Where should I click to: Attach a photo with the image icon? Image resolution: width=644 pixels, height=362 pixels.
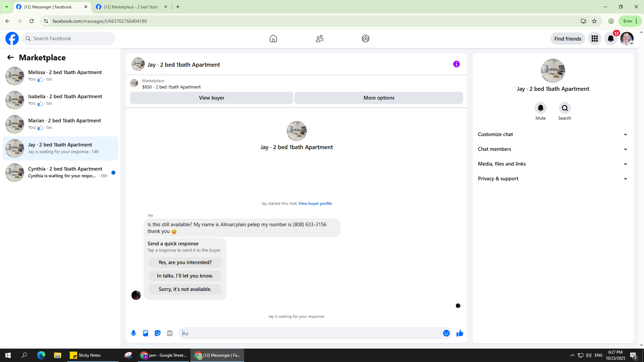(x=146, y=333)
